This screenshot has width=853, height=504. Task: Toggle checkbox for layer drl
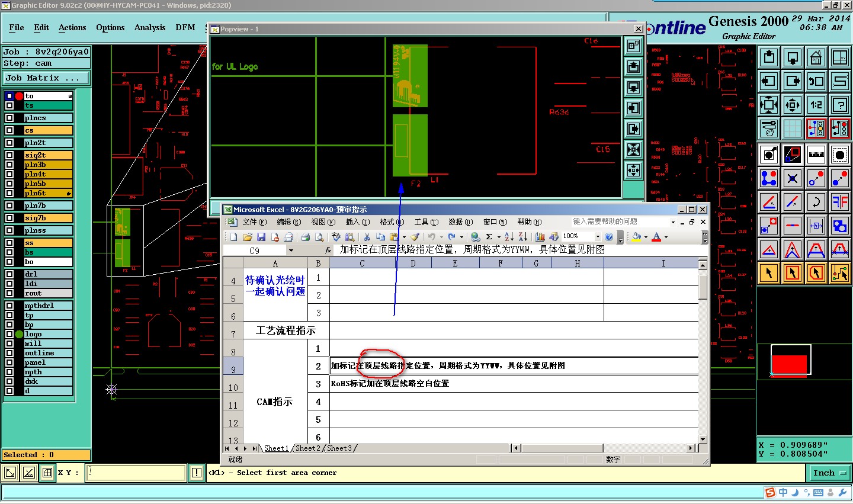[x=9, y=274]
